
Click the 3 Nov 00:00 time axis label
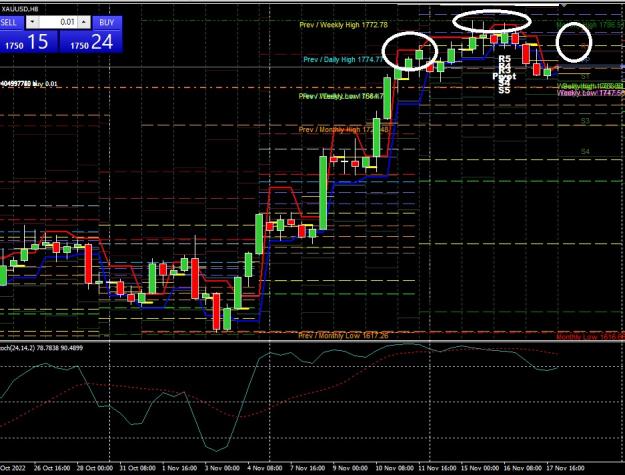pos(222,468)
